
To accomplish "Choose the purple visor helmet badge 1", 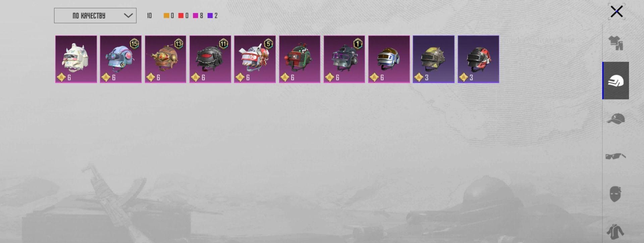I will [x=344, y=59].
